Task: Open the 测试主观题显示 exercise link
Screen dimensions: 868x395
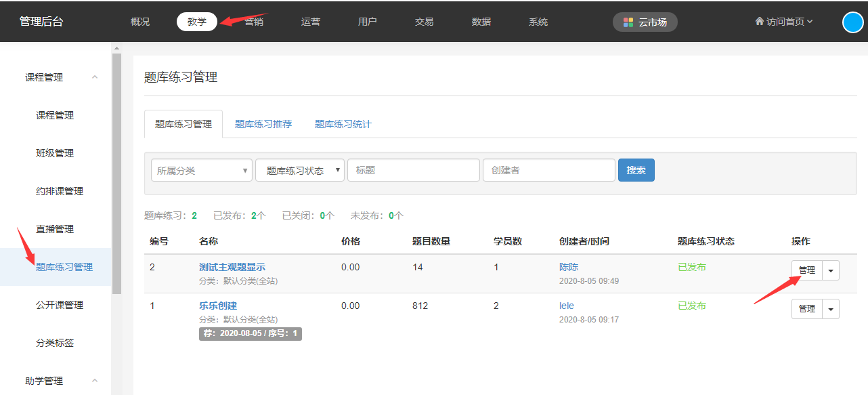Action: [232, 267]
